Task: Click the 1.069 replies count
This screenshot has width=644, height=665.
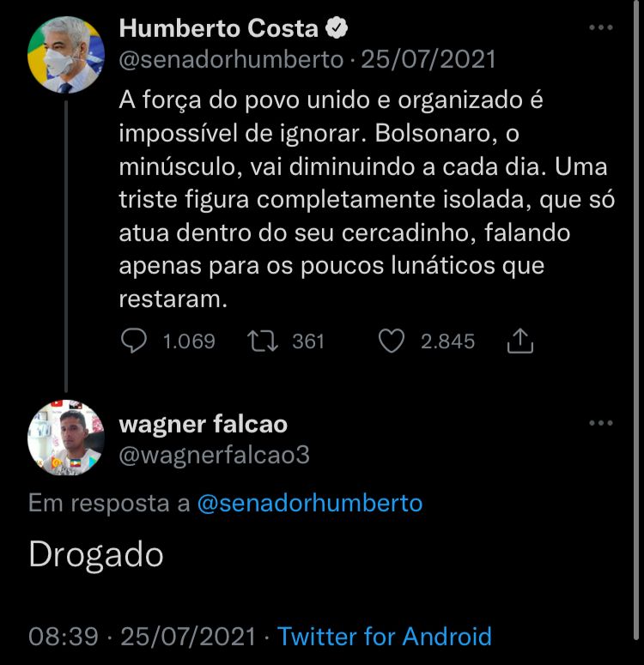Action: [188, 342]
